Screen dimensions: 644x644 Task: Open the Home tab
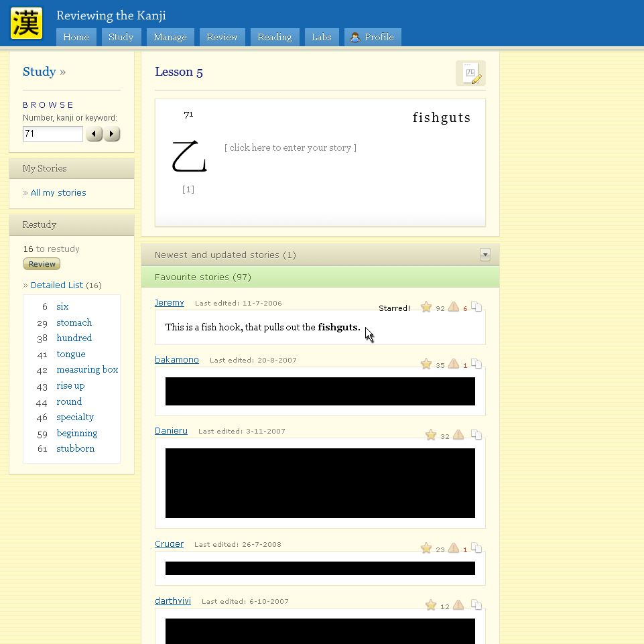(x=76, y=38)
